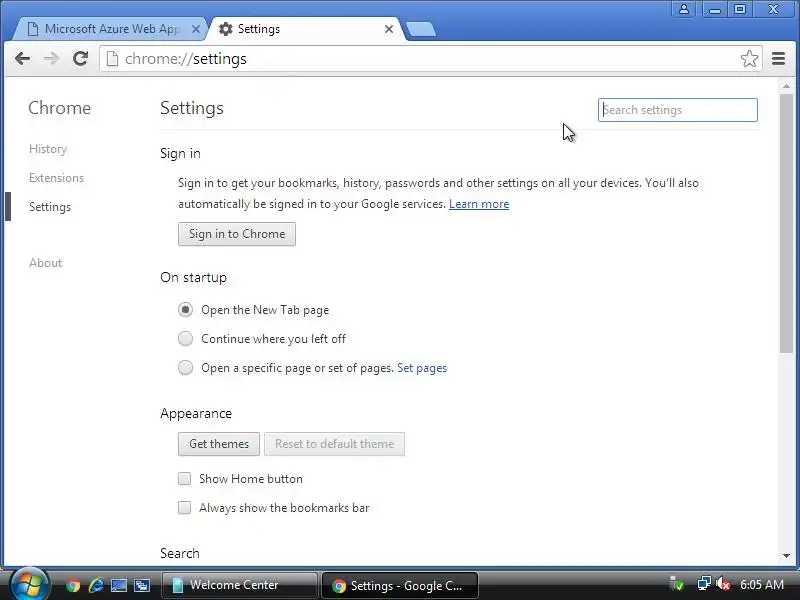Click the muted volume tray icon

(722, 584)
